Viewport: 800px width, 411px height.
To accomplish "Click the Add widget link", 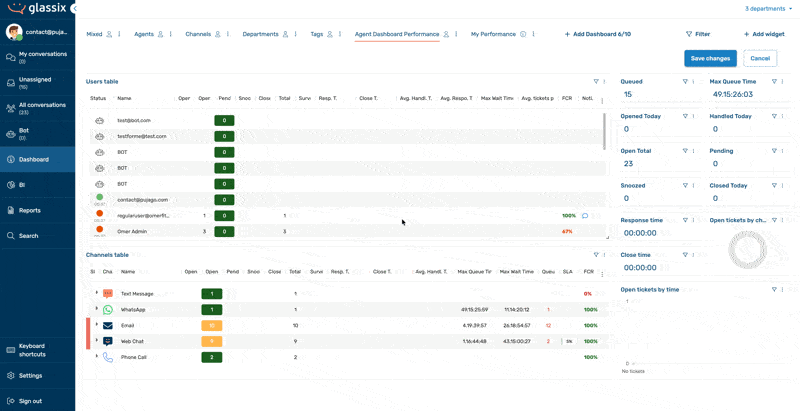I will pos(764,34).
